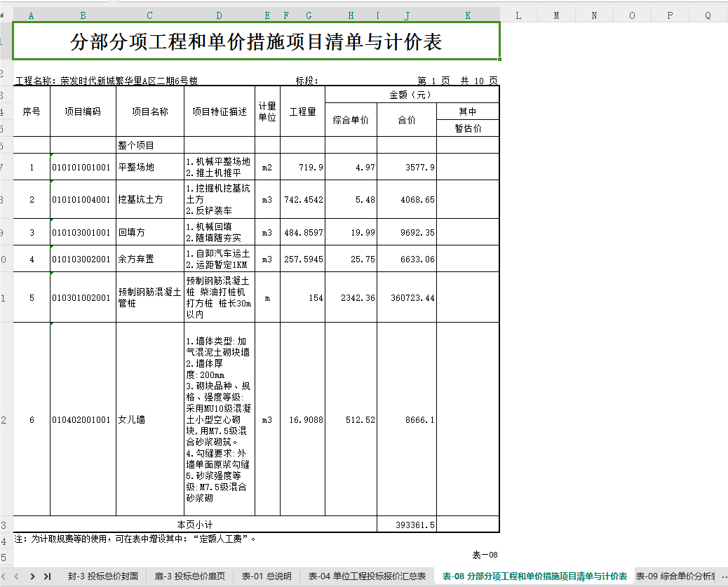Select quantity cell 742.4542
728x587 pixels.
pyautogui.click(x=303, y=199)
